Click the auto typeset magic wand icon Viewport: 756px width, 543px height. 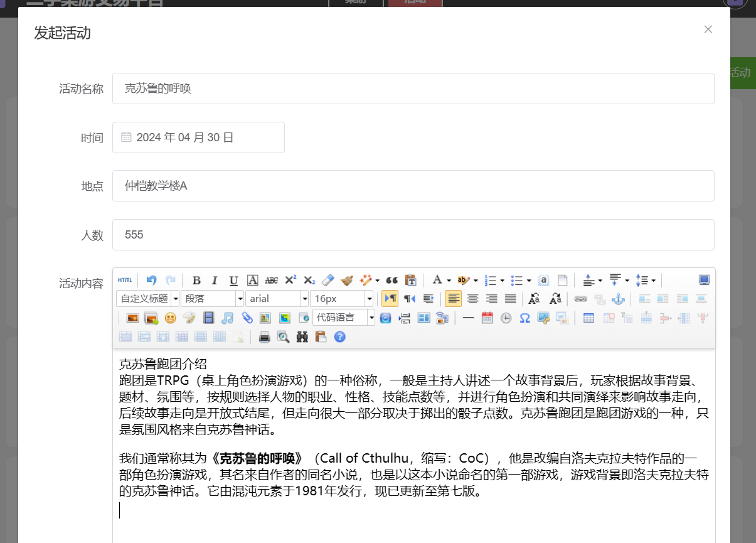click(366, 280)
